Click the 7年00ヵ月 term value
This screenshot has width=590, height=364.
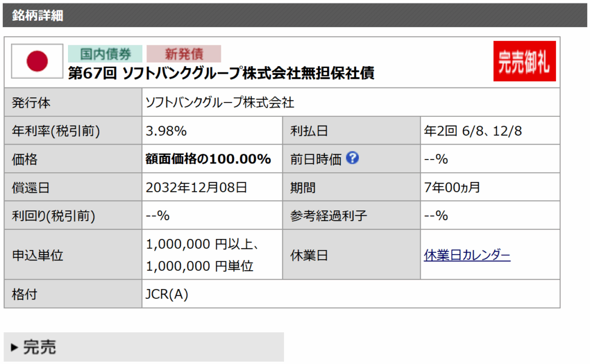pyautogui.click(x=452, y=187)
